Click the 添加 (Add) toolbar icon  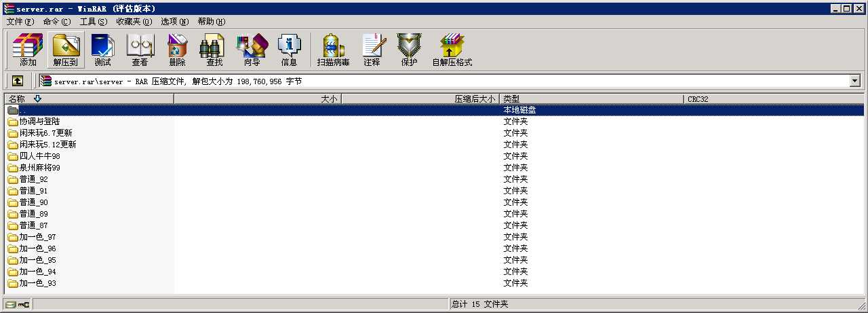[28, 50]
